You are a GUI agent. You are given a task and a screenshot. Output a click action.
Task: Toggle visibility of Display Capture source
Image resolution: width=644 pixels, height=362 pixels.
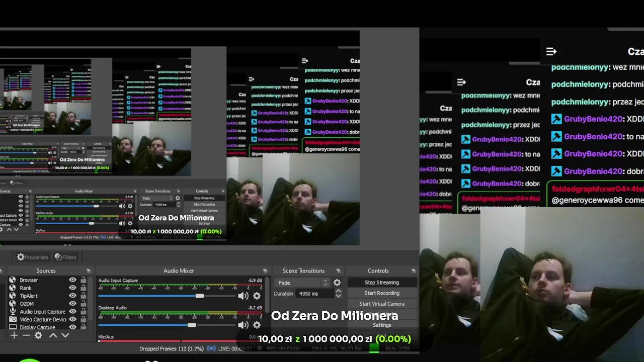(x=72, y=327)
